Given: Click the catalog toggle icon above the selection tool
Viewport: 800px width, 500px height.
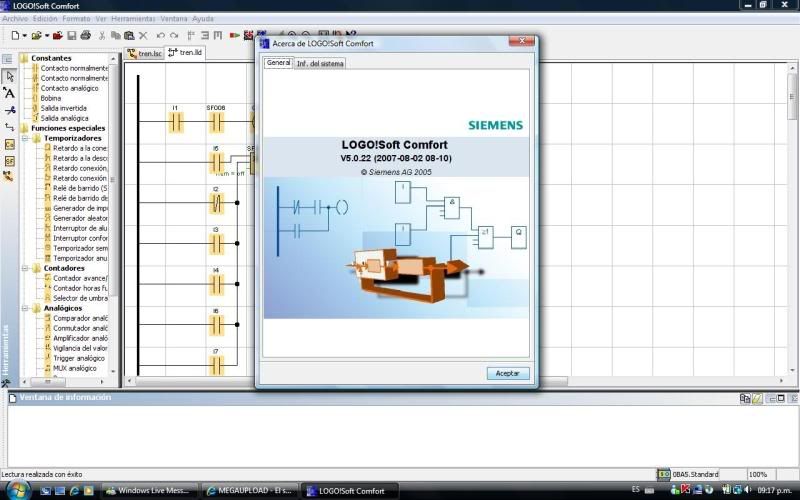Looking at the screenshot, I should [x=8, y=59].
